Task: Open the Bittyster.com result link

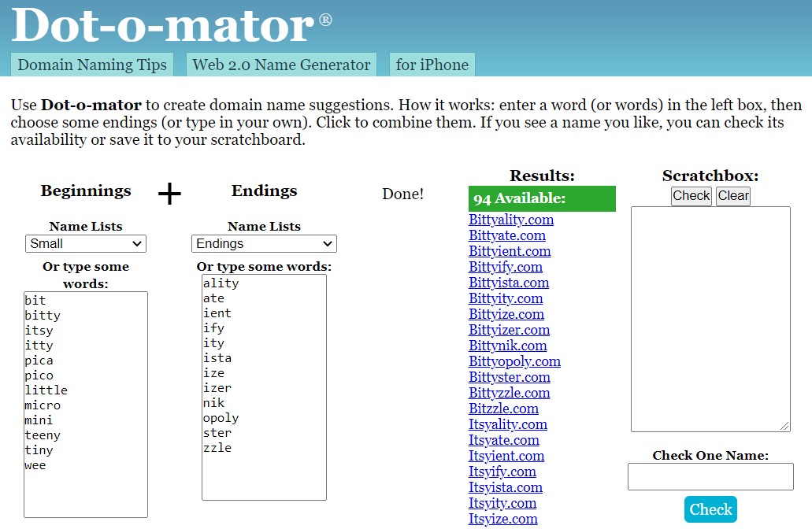Action: tap(510, 377)
